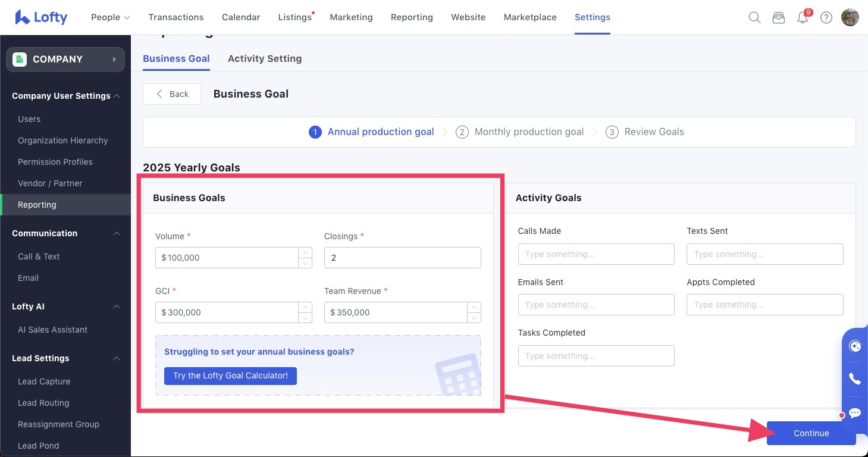Image resolution: width=868 pixels, height=457 pixels.
Task: Click the Lofty logo
Action: [42, 17]
